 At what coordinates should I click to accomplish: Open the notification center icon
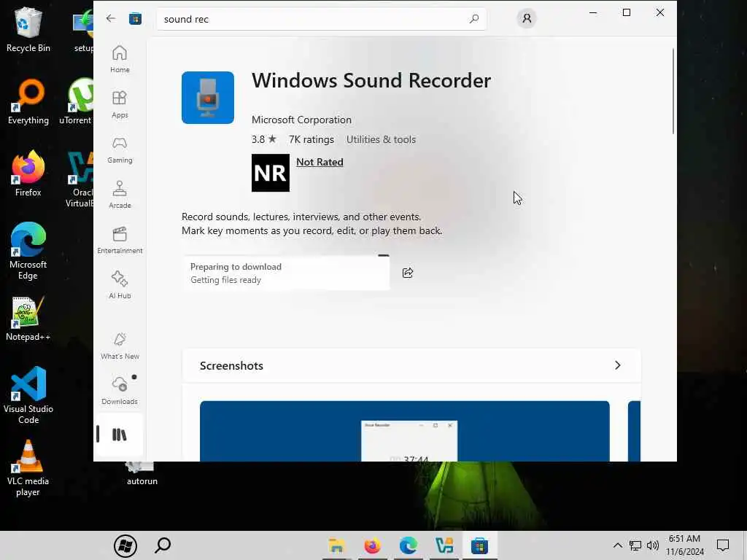coord(723,545)
